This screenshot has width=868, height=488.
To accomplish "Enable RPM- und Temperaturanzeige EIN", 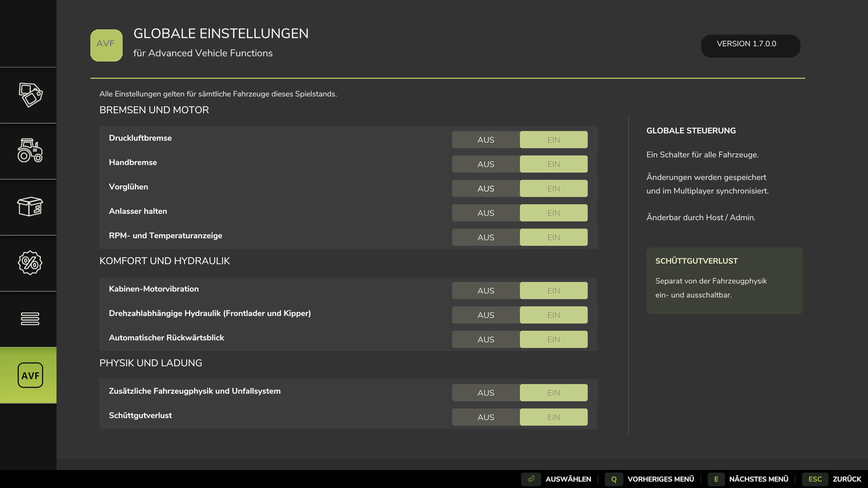I will point(554,237).
